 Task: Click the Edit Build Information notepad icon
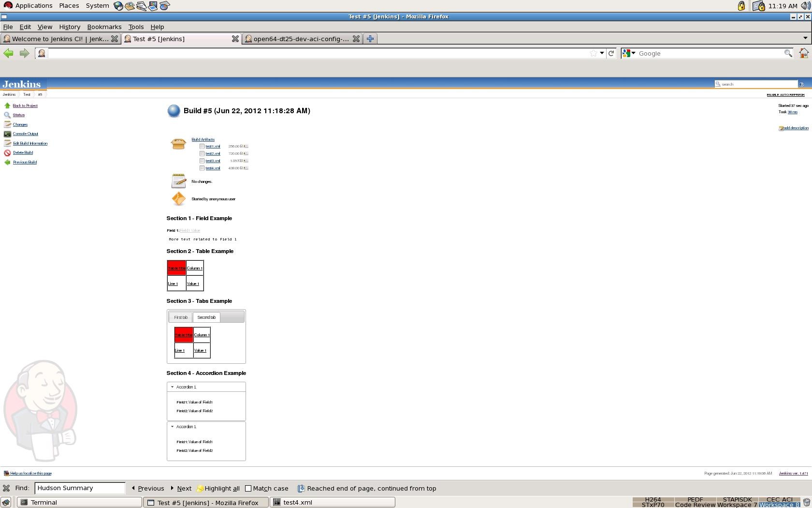pyautogui.click(x=7, y=143)
